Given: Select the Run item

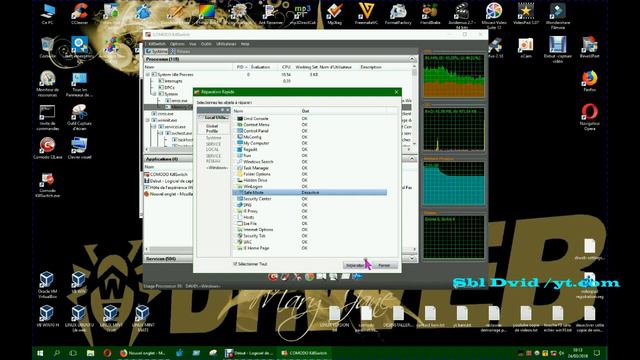Looking at the screenshot, I should pyautogui.click(x=247, y=156).
